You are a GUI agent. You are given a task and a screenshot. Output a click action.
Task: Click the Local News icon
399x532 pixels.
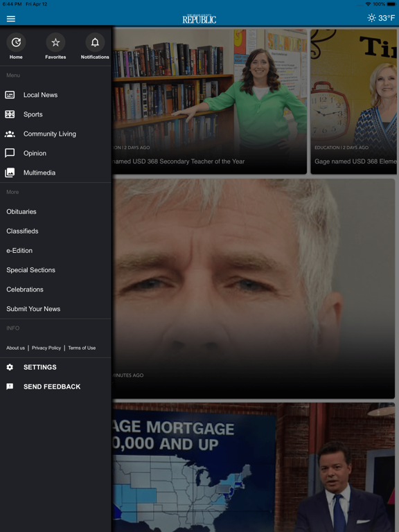pyautogui.click(x=10, y=95)
